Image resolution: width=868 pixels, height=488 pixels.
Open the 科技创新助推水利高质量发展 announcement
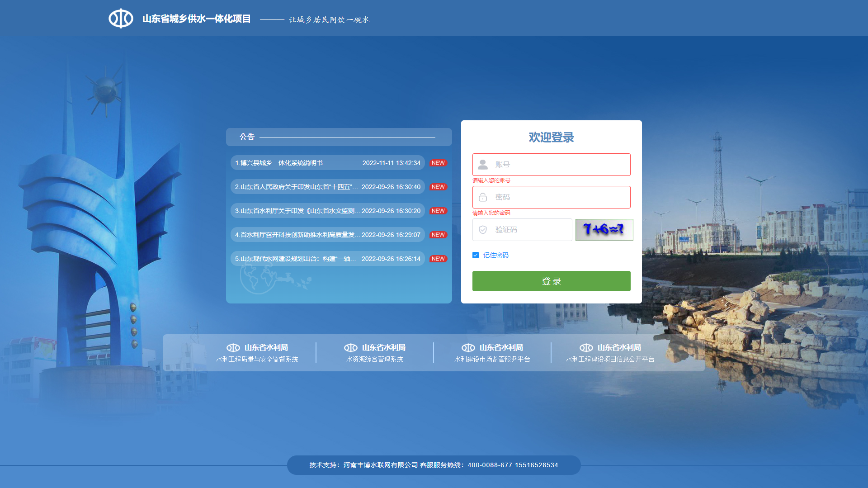click(296, 235)
